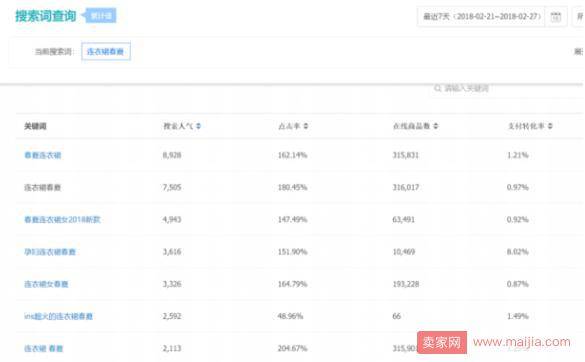This screenshot has height=362, width=585.
Task: Select conversion rate 0.92%
Action: coord(518,219)
